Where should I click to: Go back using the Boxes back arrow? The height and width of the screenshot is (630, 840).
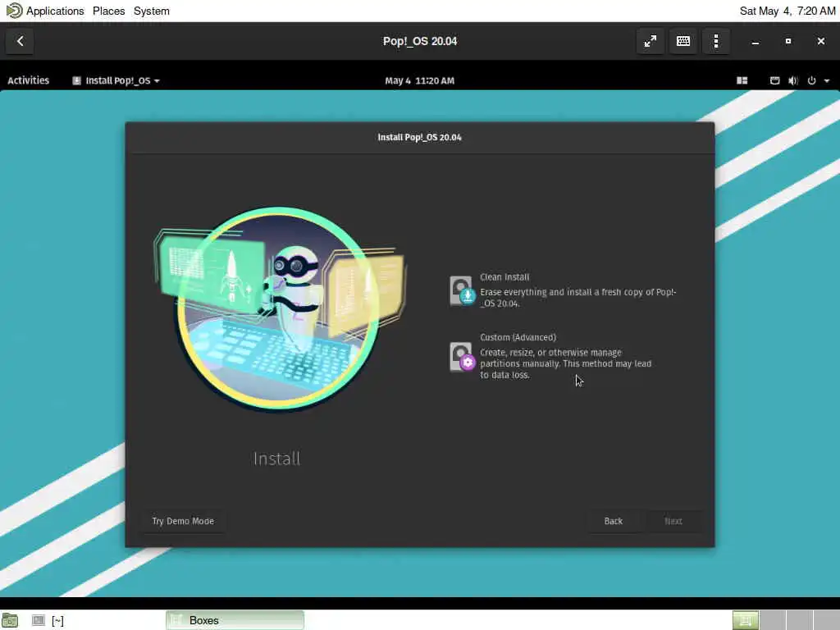coord(20,41)
